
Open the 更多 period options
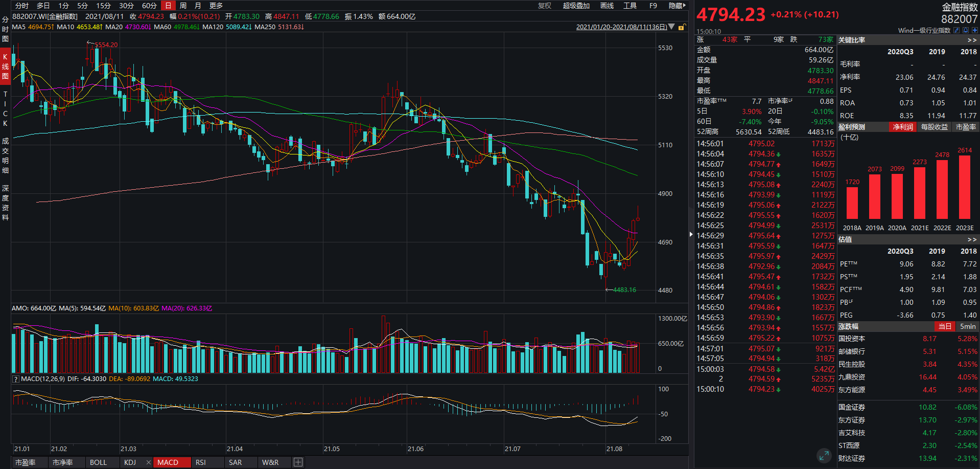[x=216, y=6]
